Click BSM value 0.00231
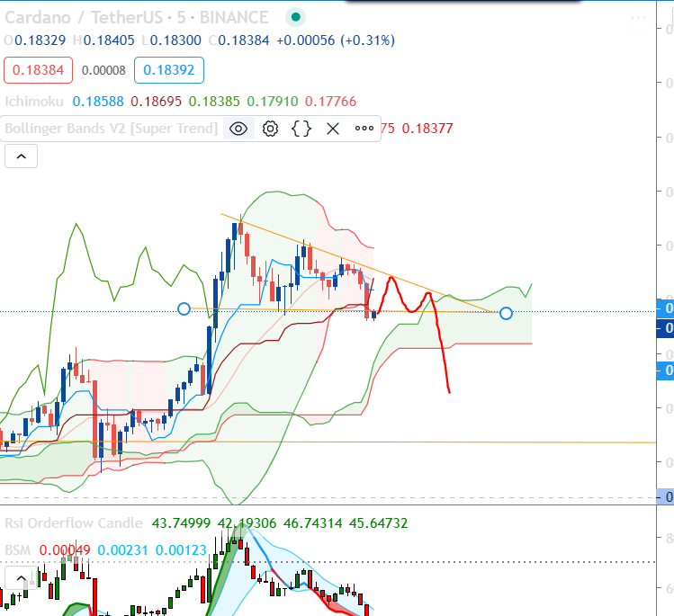Viewport: 674px width, 616px height. tap(122, 549)
